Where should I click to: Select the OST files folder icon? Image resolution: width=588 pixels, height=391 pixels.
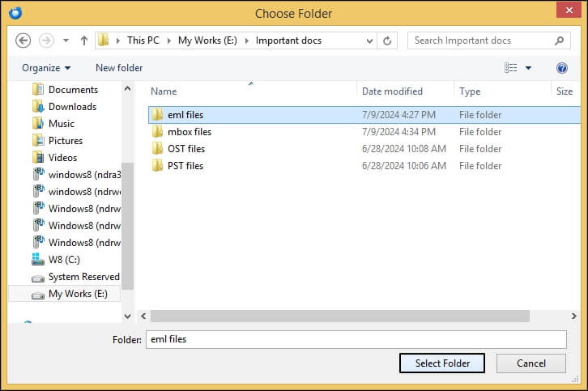point(157,148)
